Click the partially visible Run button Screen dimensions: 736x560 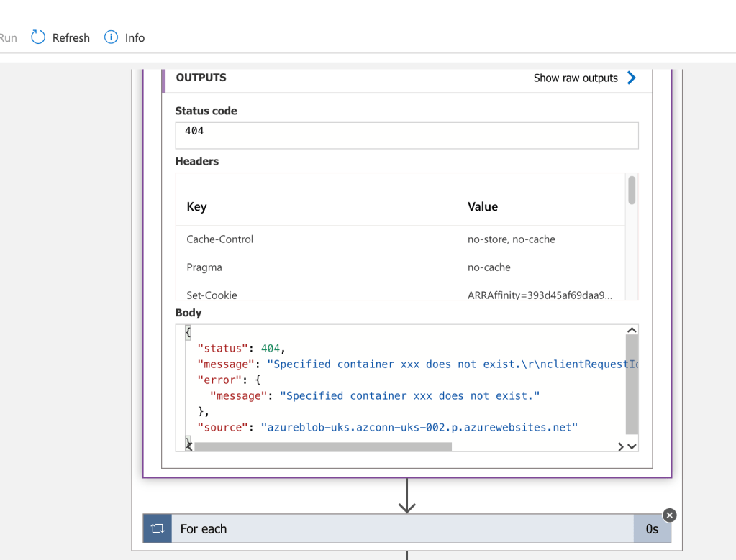click(9, 37)
